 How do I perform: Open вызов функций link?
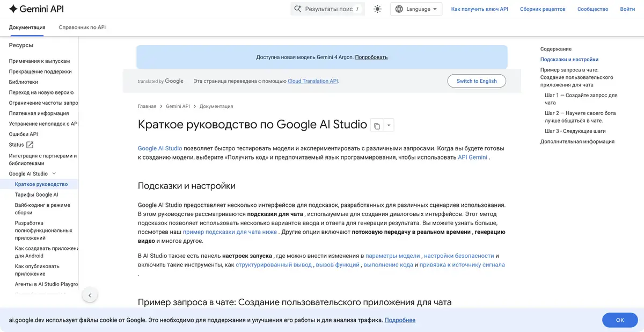click(338, 265)
